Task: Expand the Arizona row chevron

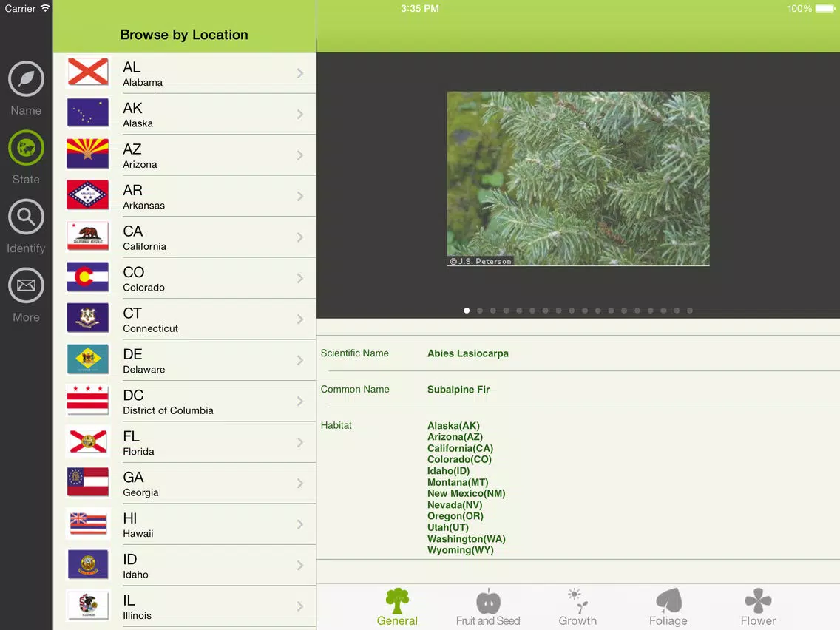Action: pyautogui.click(x=300, y=155)
